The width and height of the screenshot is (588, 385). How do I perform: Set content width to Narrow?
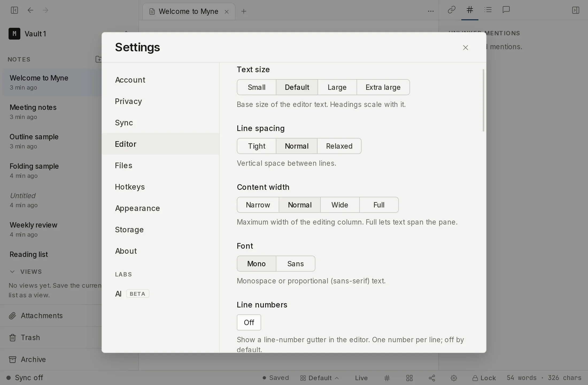tap(258, 205)
